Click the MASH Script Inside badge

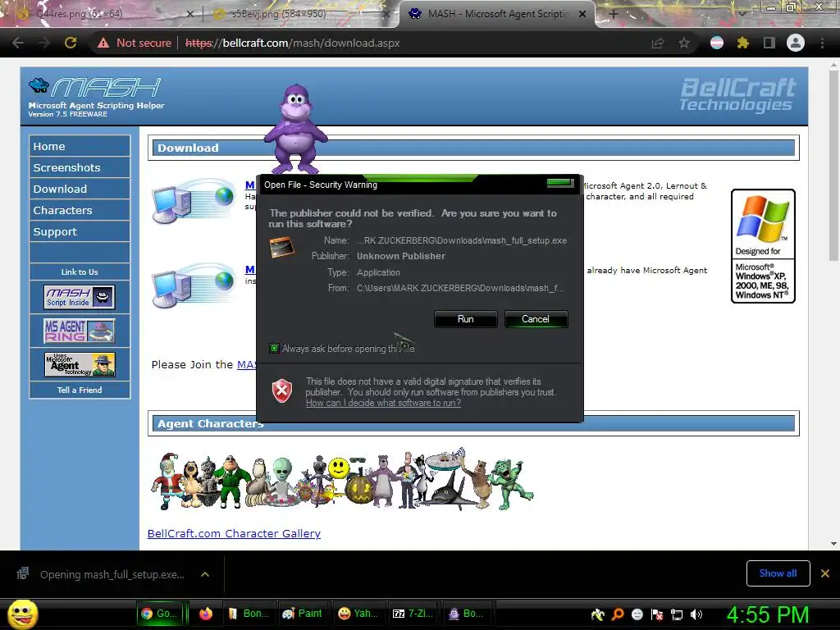point(80,297)
